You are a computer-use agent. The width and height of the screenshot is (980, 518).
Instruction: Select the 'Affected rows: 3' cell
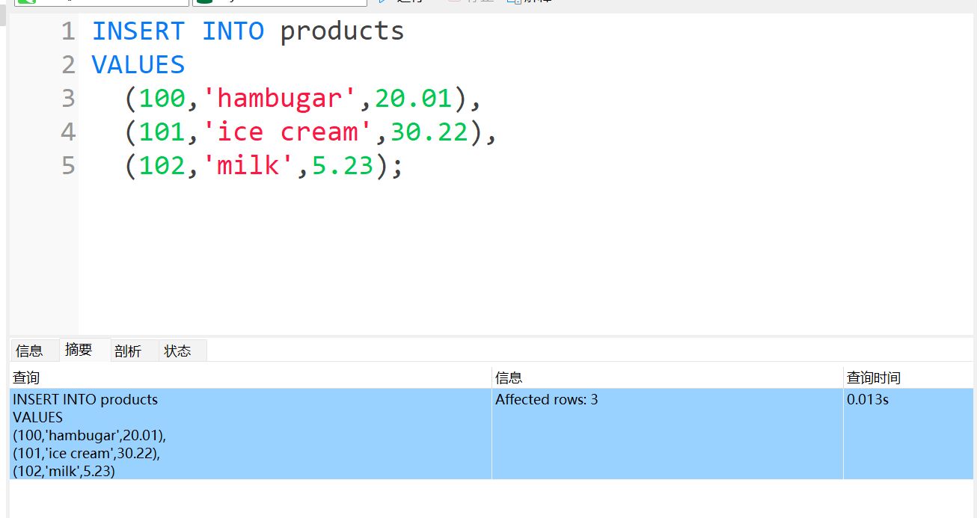[547, 400]
